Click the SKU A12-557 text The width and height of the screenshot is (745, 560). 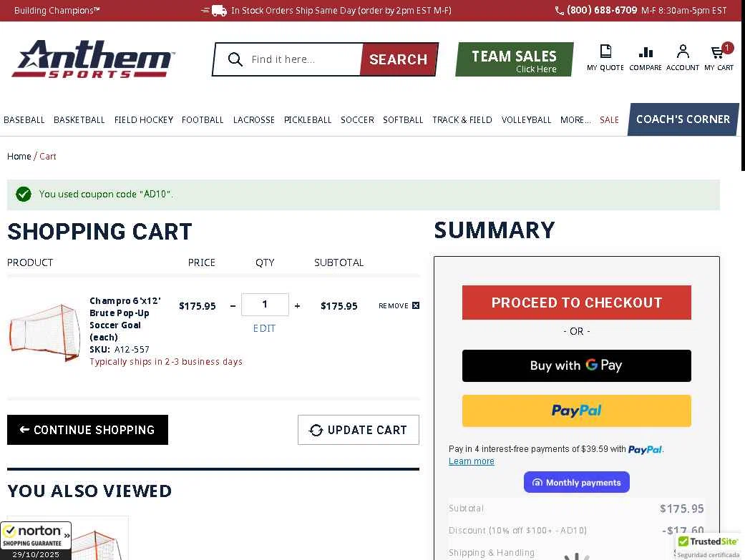pyautogui.click(x=120, y=350)
